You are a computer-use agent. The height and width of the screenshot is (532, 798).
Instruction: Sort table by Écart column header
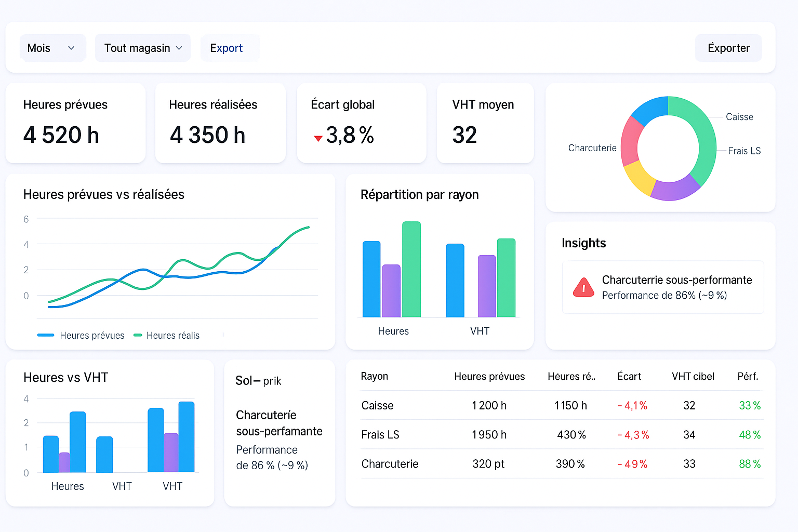coord(629,376)
